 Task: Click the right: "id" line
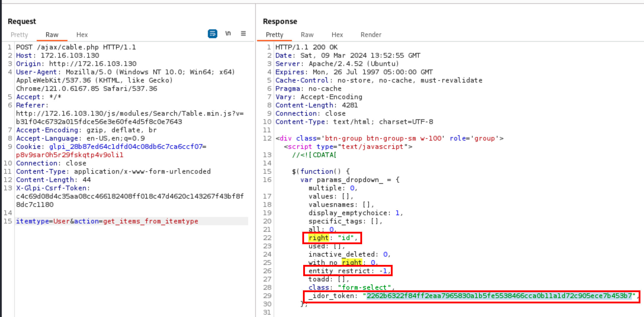click(x=333, y=238)
